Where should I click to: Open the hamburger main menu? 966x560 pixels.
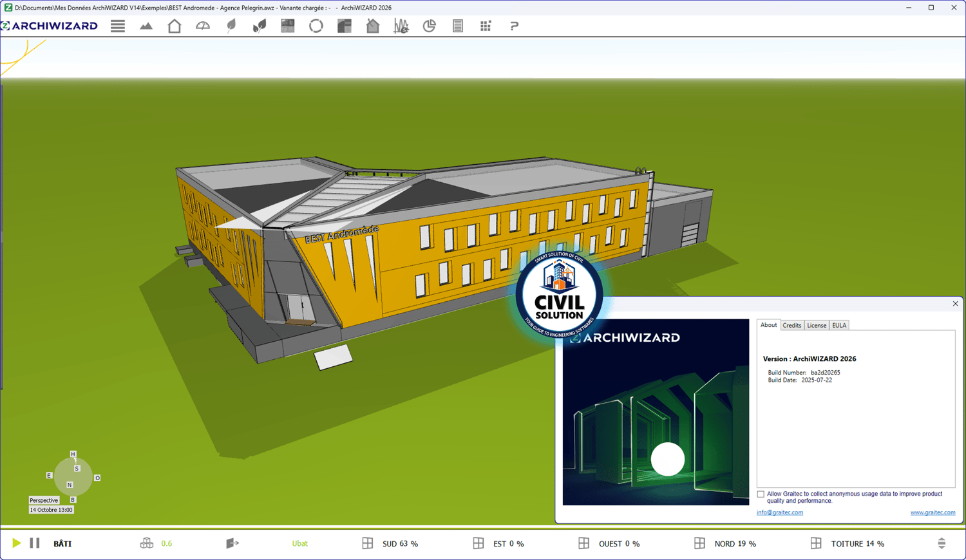(x=118, y=26)
